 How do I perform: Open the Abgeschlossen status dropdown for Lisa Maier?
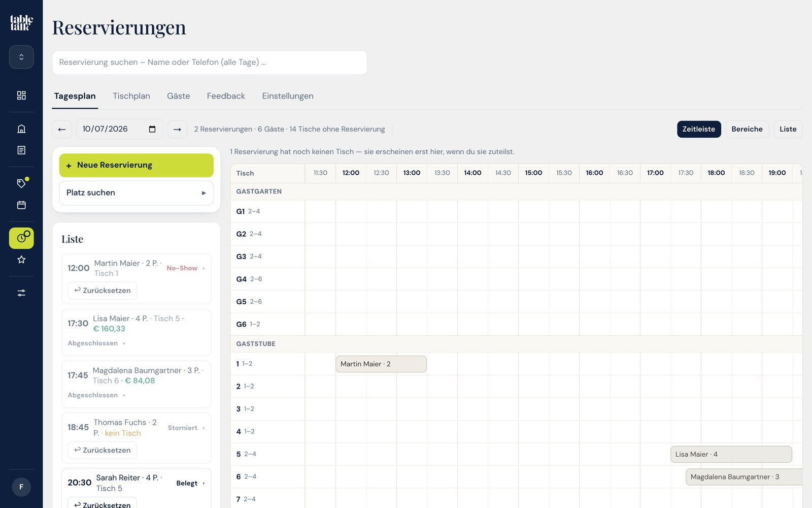[x=96, y=343]
